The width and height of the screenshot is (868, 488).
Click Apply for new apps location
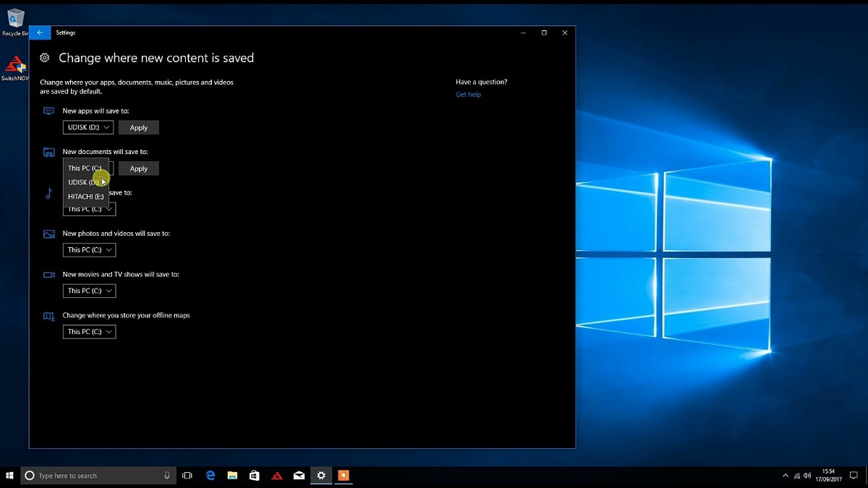click(x=138, y=127)
